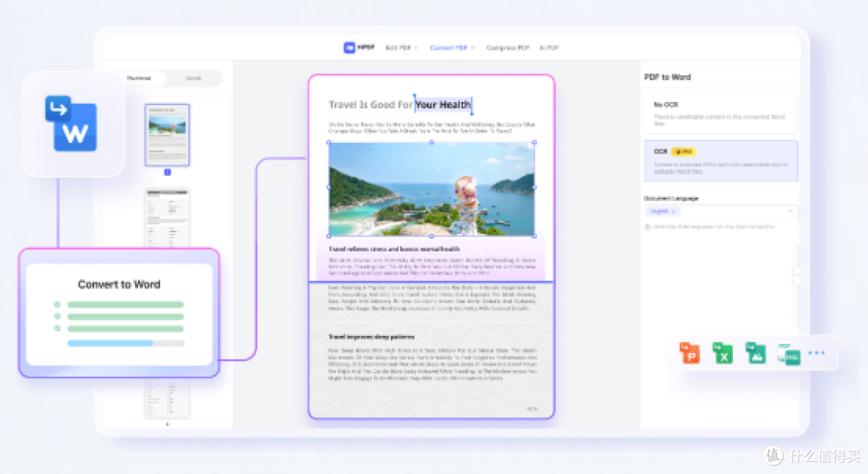Click the PDF to PNG icon

pos(789,353)
